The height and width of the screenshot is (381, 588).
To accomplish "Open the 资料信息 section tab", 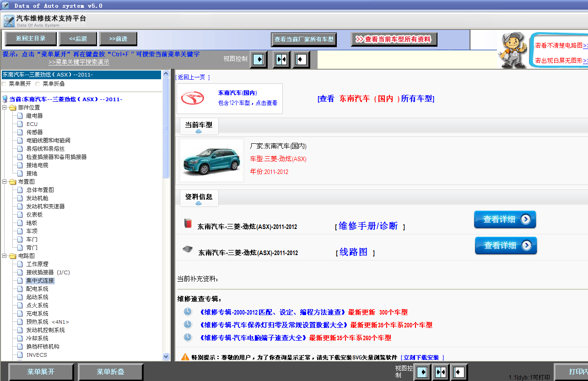I will (x=199, y=197).
